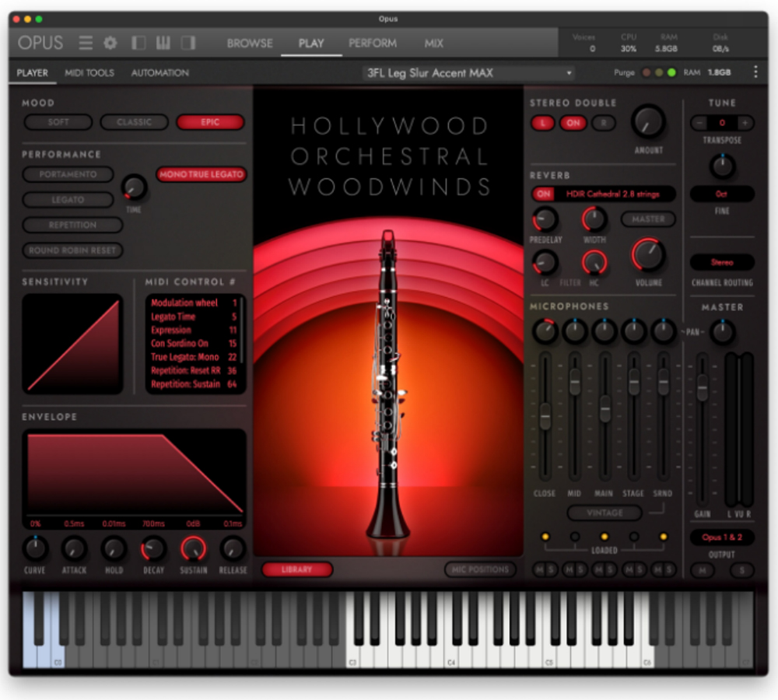This screenshot has height=700, width=778.
Task: Click the Mic Positions button
Action: 480,569
